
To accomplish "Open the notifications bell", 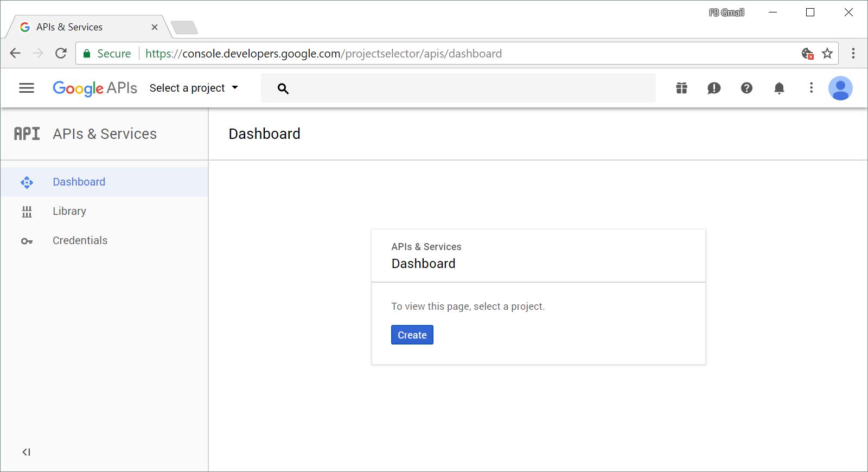I will click(779, 88).
